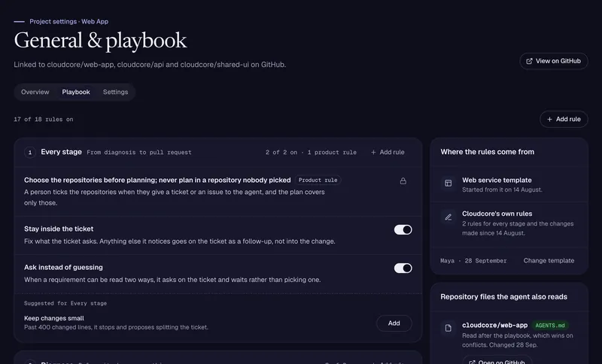Click the Project settings · Web App breadcrumb
Screen dimensions: 602x364
click(x=68, y=22)
